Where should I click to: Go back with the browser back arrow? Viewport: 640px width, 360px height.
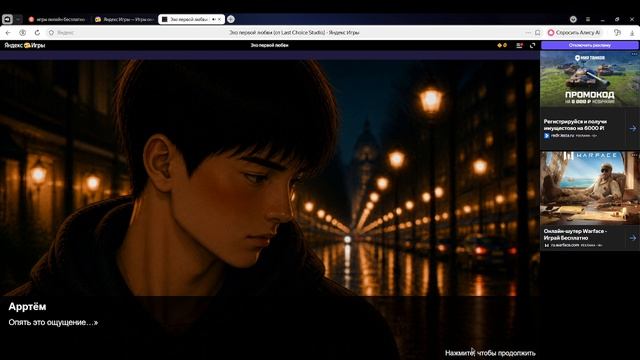[x=8, y=33]
